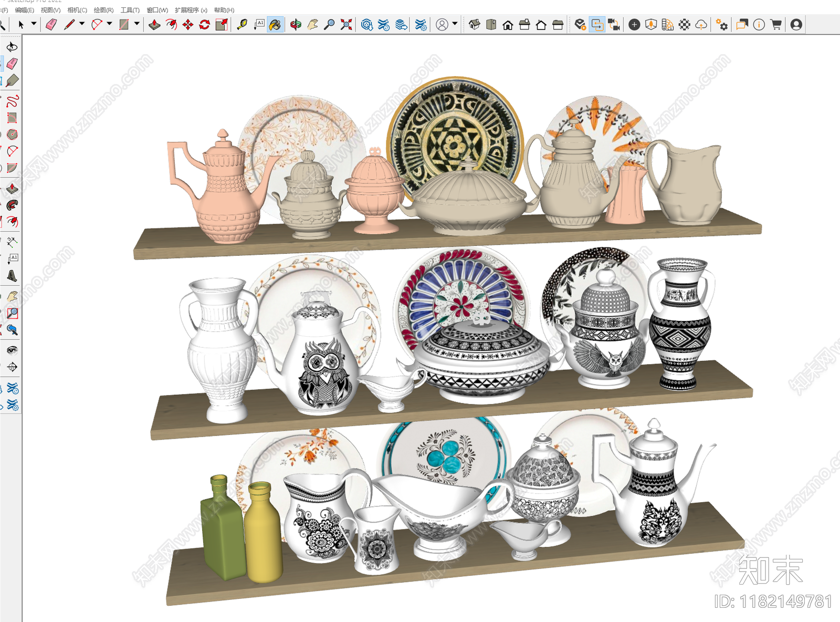Select the green bottle model on bottom shelf
This screenshot has width=840, height=622.
pos(223,527)
